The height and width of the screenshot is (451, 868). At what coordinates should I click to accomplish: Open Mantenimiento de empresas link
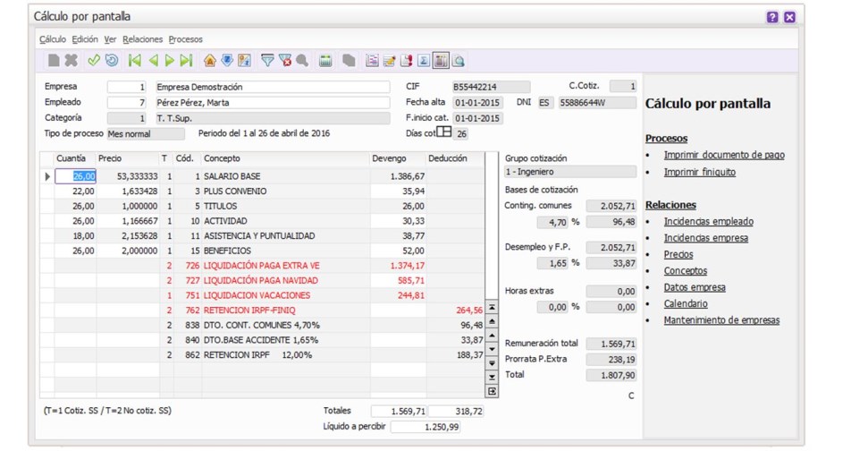click(721, 320)
